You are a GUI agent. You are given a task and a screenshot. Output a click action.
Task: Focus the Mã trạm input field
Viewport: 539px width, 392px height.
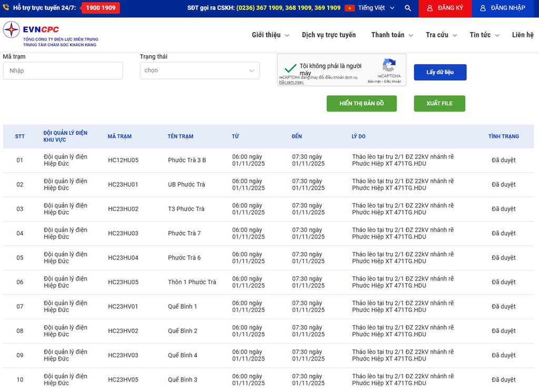tap(63, 71)
